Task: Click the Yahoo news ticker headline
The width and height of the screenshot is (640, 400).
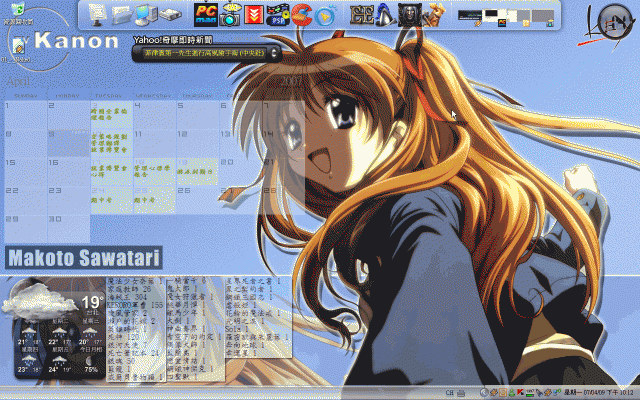Action: (205, 53)
